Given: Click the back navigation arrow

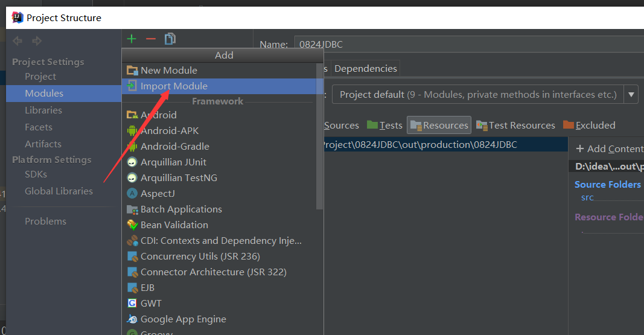Looking at the screenshot, I should (18, 40).
